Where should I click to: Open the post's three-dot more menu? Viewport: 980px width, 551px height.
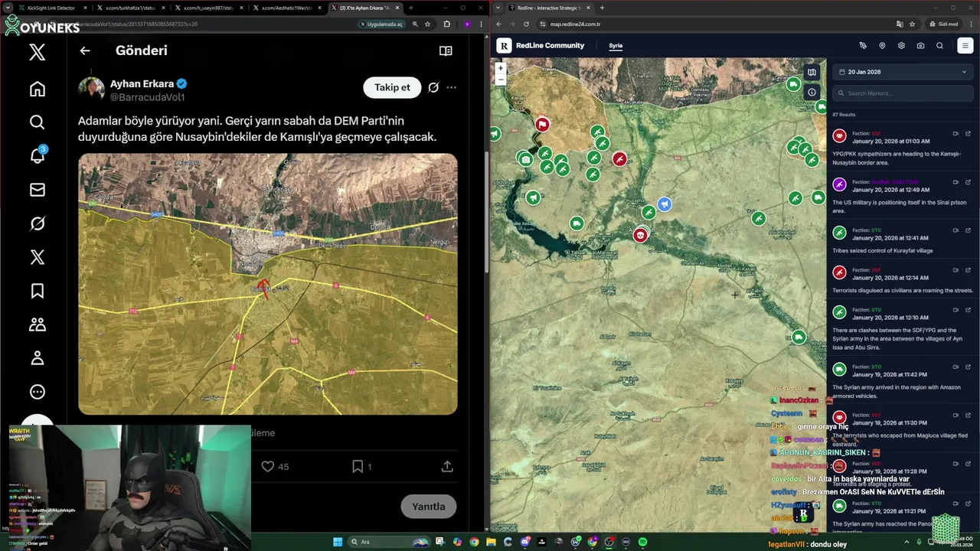click(452, 87)
